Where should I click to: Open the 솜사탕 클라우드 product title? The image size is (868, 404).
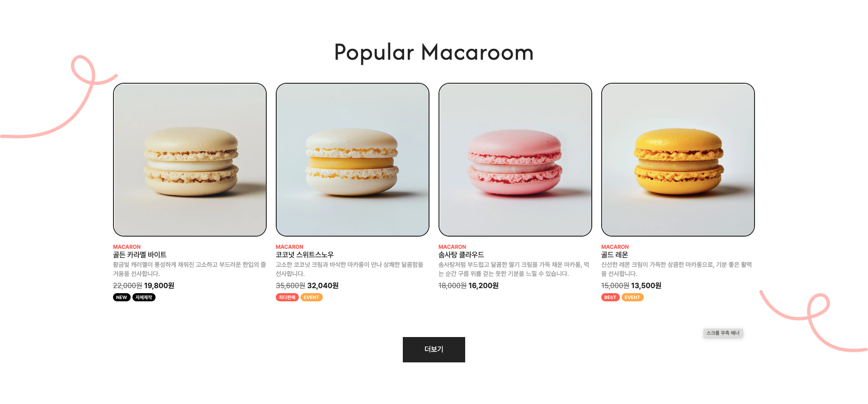pyautogui.click(x=461, y=255)
